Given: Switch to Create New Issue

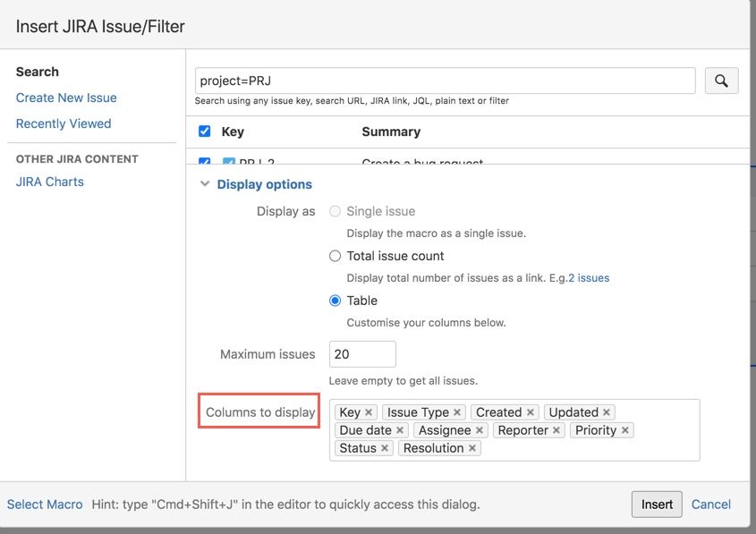Looking at the screenshot, I should (66, 97).
